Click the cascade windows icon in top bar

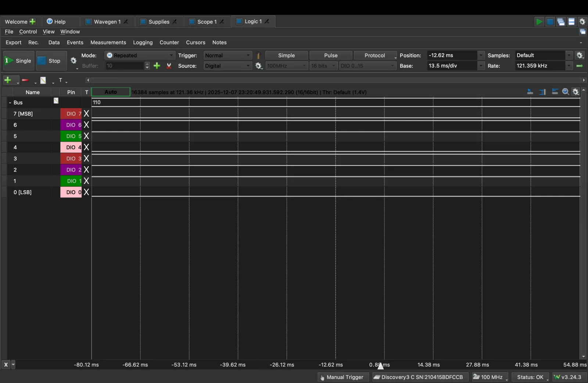click(x=561, y=22)
